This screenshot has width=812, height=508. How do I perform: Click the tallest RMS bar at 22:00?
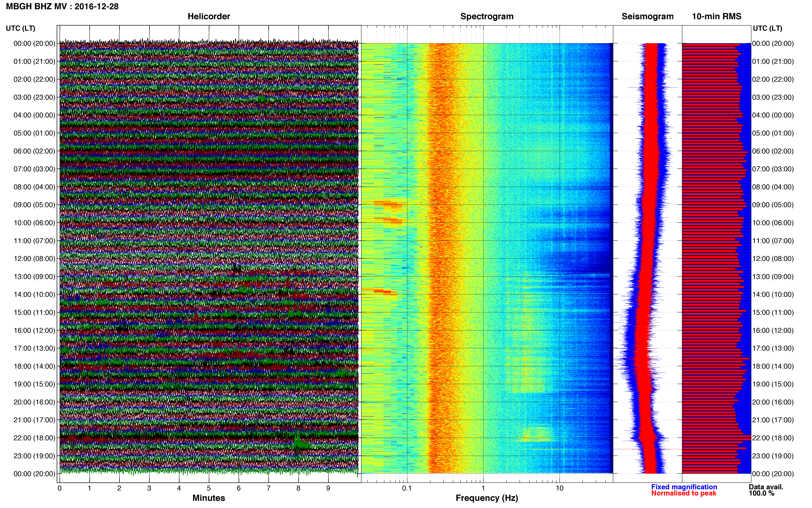tap(716, 437)
